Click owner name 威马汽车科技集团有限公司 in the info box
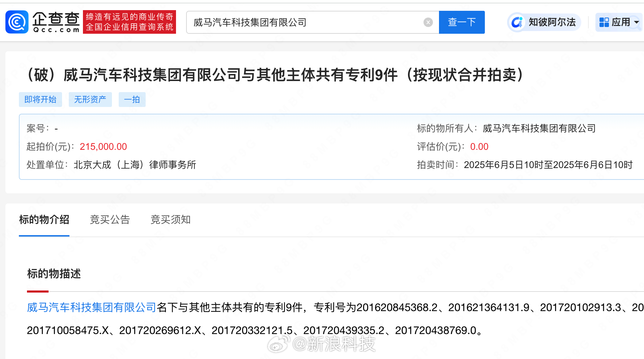The image size is (644, 359). pyautogui.click(x=539, y=128)
